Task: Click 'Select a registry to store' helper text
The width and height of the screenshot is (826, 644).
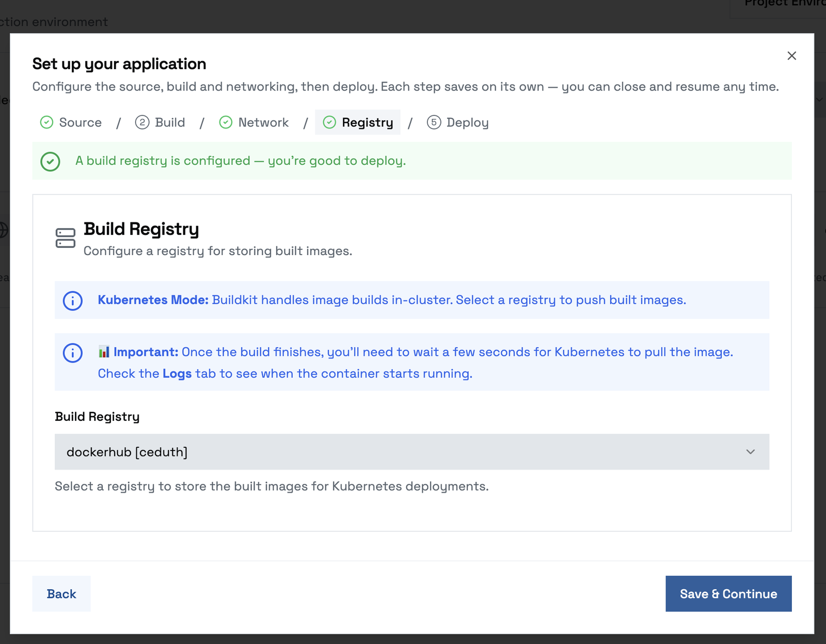Action: pyautogui.click(x=272, y=486)
